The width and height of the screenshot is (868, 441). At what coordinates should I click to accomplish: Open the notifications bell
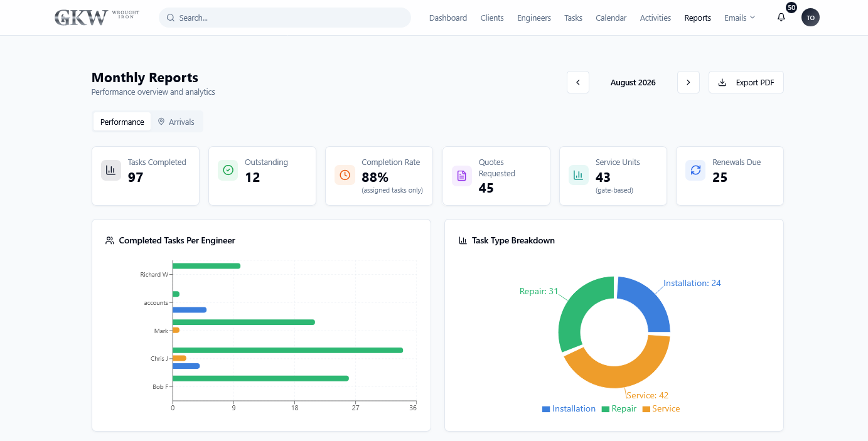point(781,18)
